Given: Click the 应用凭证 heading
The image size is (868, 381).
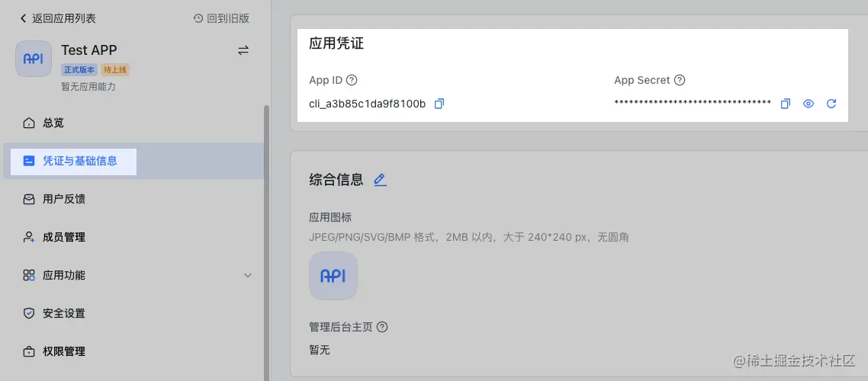Looking at the screenshot, I should (x=336, y=43).
